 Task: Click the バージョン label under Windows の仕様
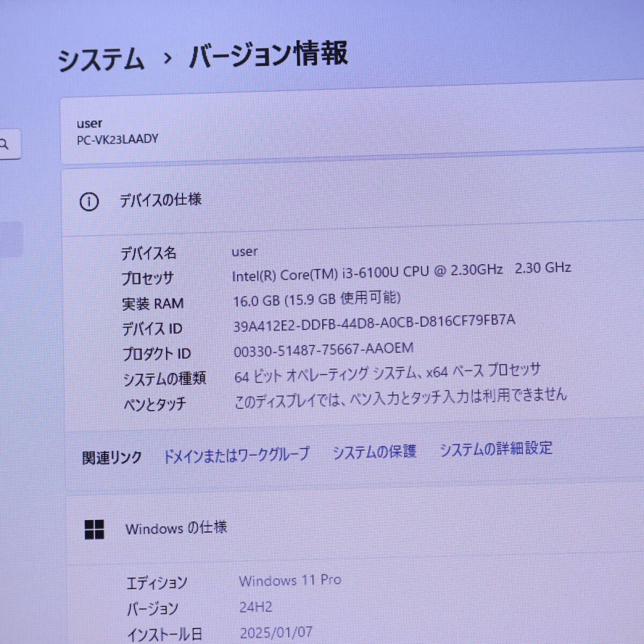point(152,609)
